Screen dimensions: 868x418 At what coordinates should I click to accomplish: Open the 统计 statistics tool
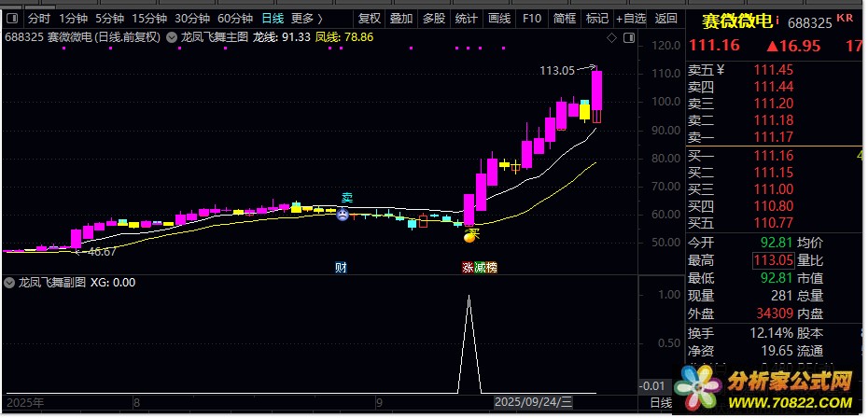[x=466, y=19]
